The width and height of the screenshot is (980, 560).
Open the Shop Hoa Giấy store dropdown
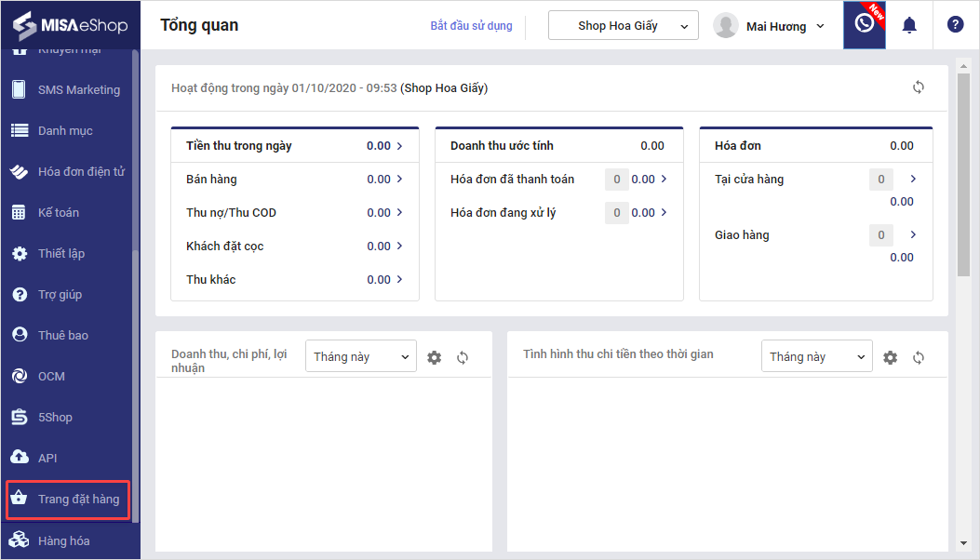coord(624,26)
